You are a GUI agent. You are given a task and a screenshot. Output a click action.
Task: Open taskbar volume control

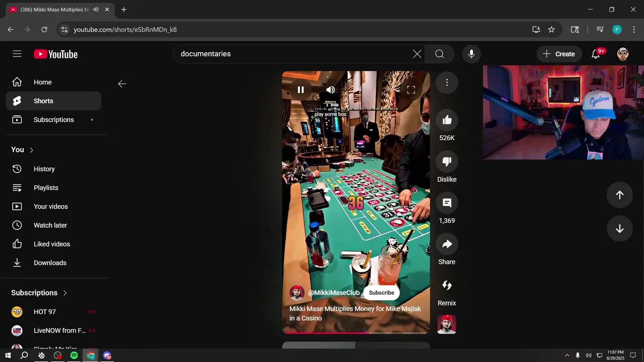(589, 355)
